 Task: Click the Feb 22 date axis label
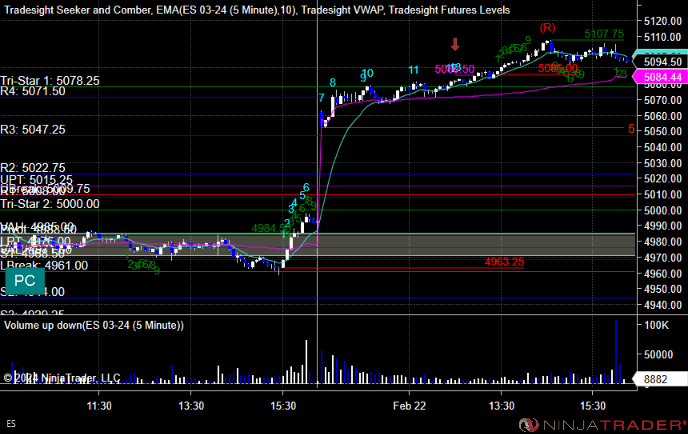[409, 406]
